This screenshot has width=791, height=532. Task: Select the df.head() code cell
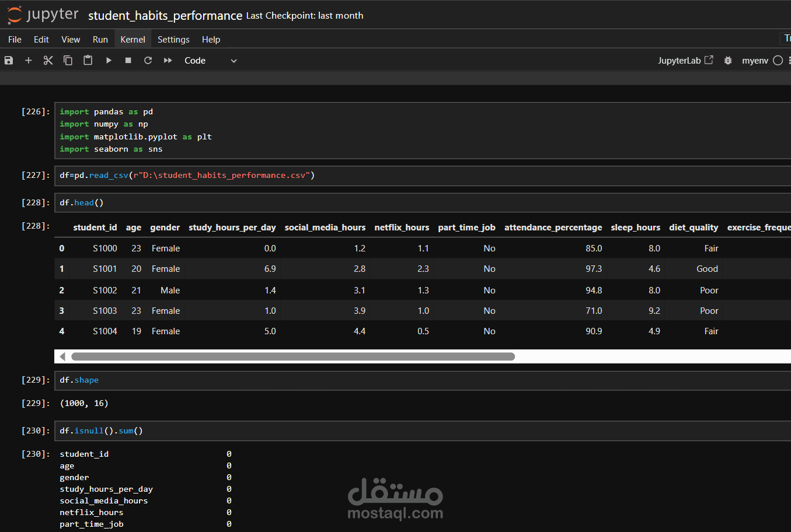point(423,203)
